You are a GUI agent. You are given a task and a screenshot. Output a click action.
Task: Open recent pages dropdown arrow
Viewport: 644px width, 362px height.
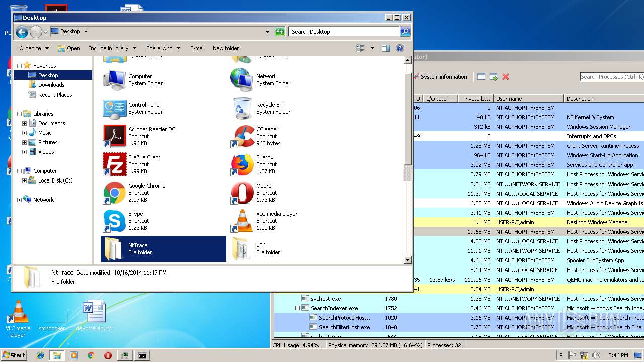pos(46,32)
